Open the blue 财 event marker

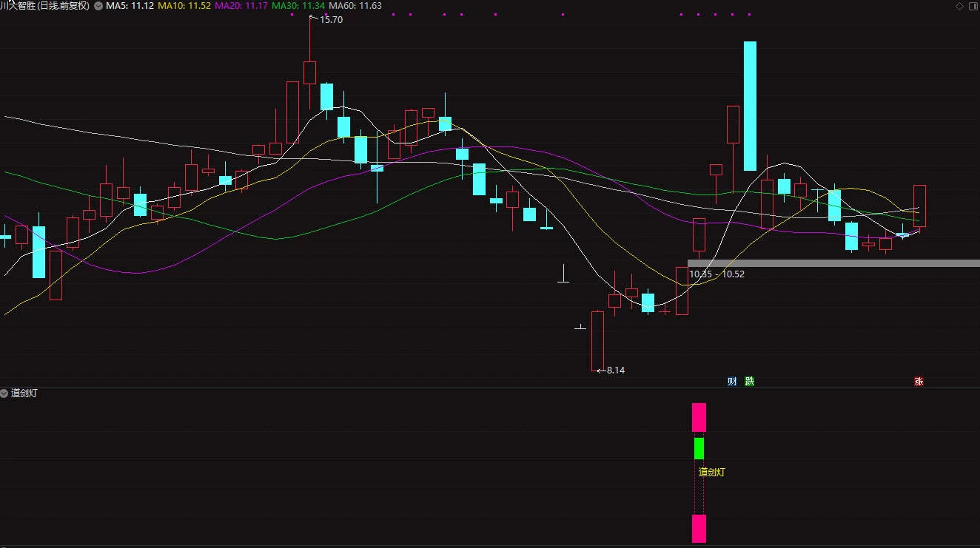(732, 382)
